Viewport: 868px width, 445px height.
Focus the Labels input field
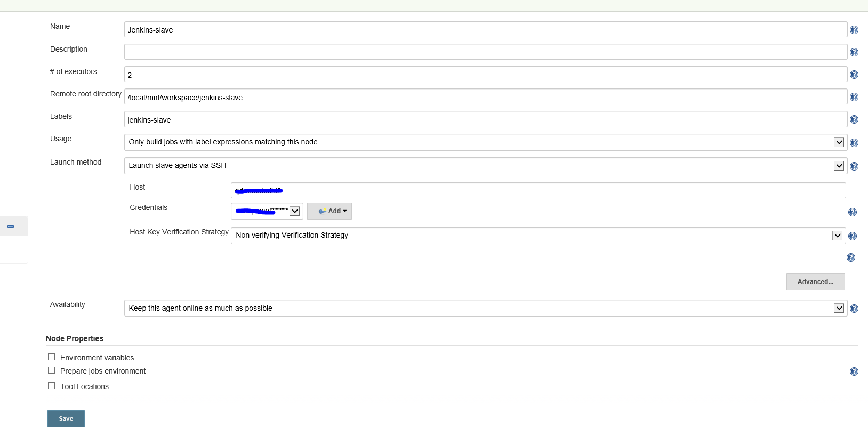pos(485,119)
